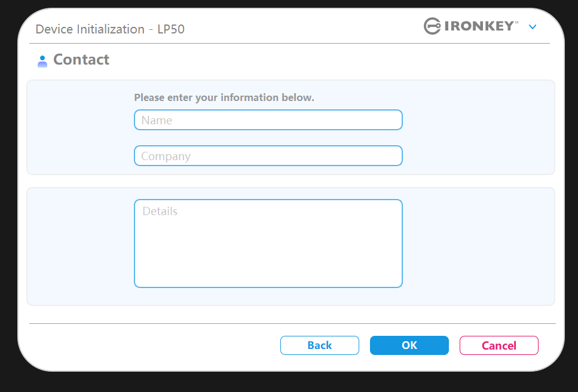Focus the Name input field
578x392 pixels.
[x=268, y=120]
